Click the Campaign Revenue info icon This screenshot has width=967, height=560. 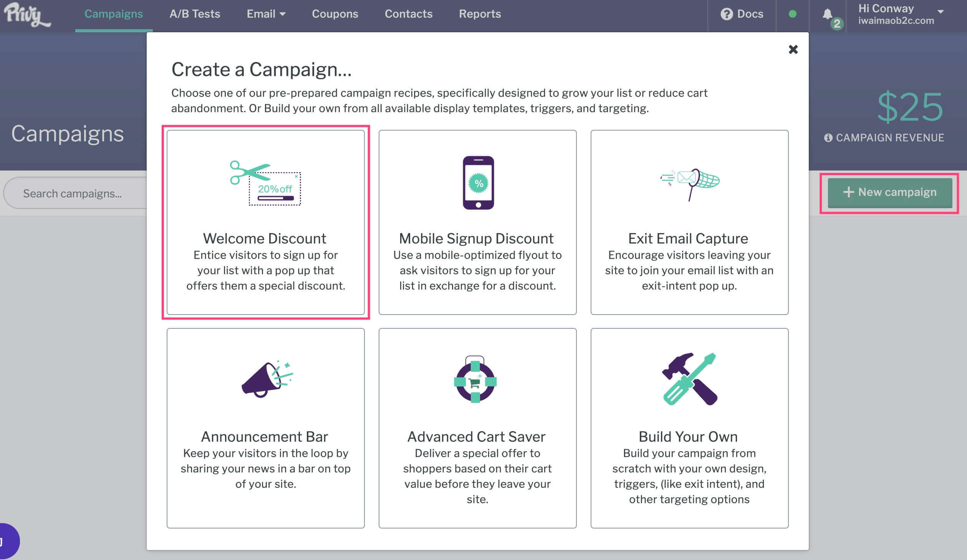point(828,138)
